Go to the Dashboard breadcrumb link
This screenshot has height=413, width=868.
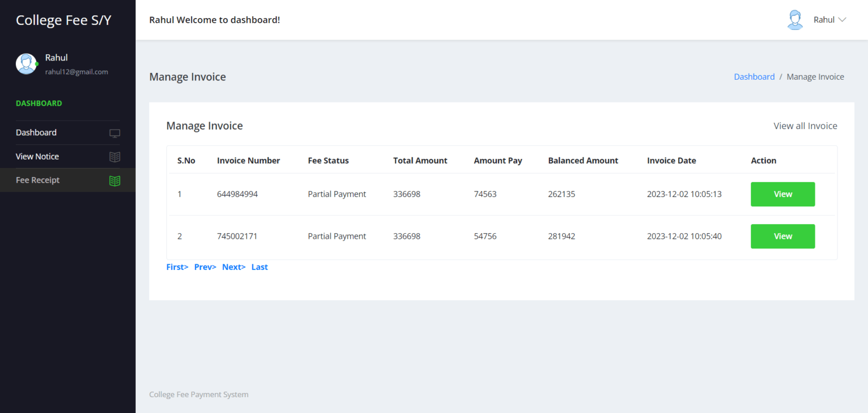pos(754,77)
